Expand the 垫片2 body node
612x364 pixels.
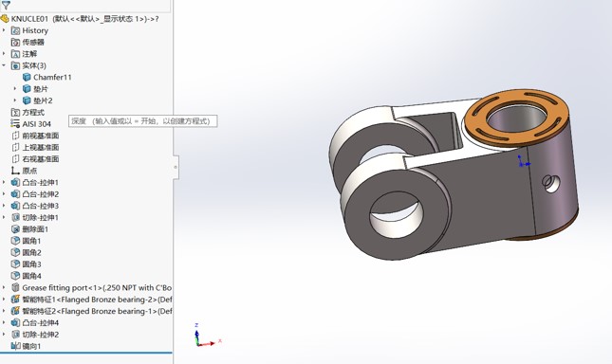tap(15, 100)
